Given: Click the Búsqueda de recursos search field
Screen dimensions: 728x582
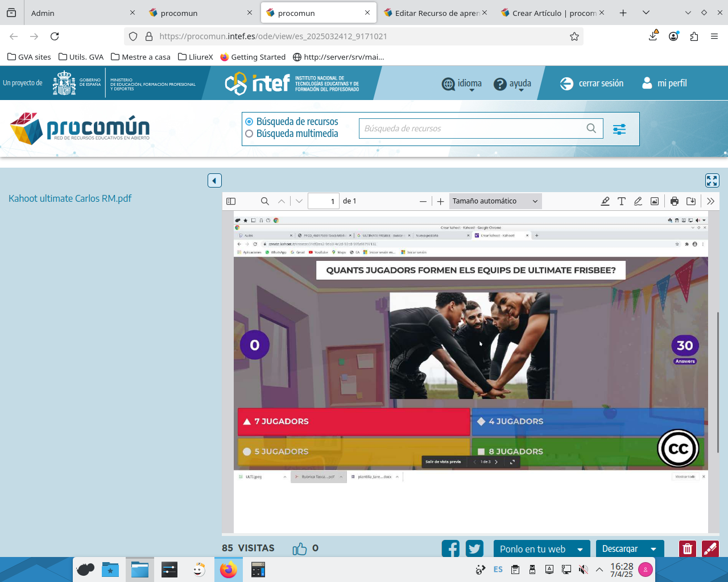Looking at the screenshot, I should 472,128.
